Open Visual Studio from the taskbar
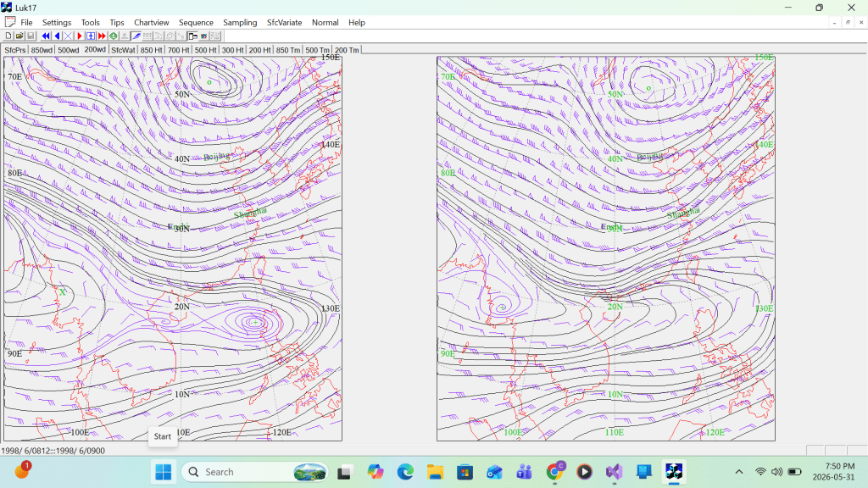The height and width of the screenshot is (488, 868). click(614, 472)
